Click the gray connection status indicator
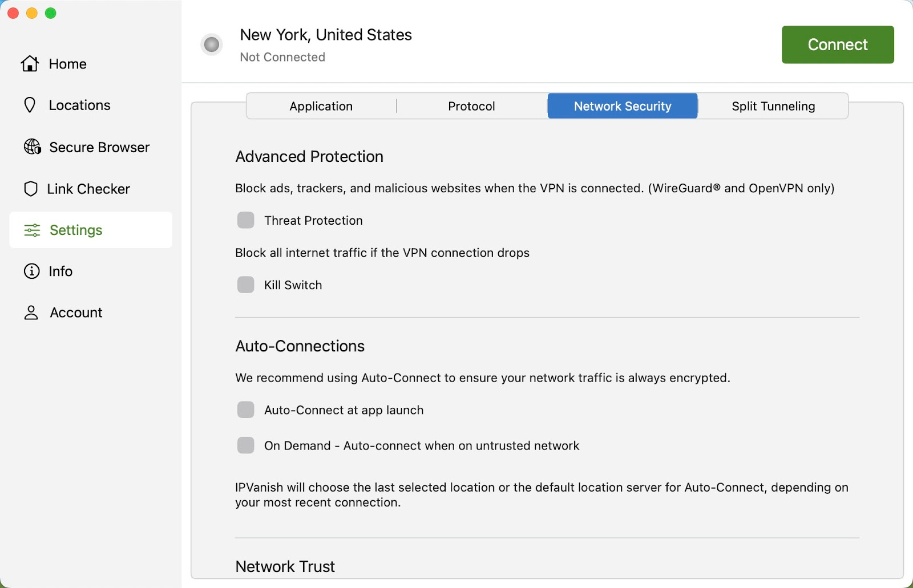Screen dimensions: 913x588 click(212, 44)
